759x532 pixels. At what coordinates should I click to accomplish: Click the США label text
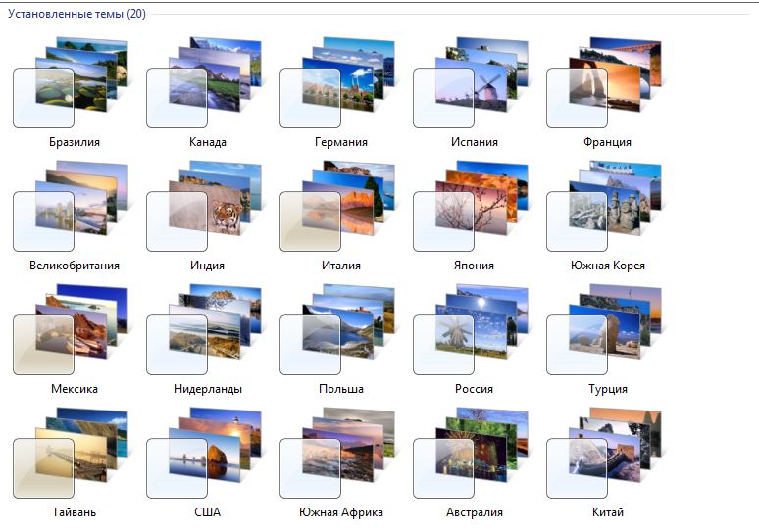[x=208, y=512]
